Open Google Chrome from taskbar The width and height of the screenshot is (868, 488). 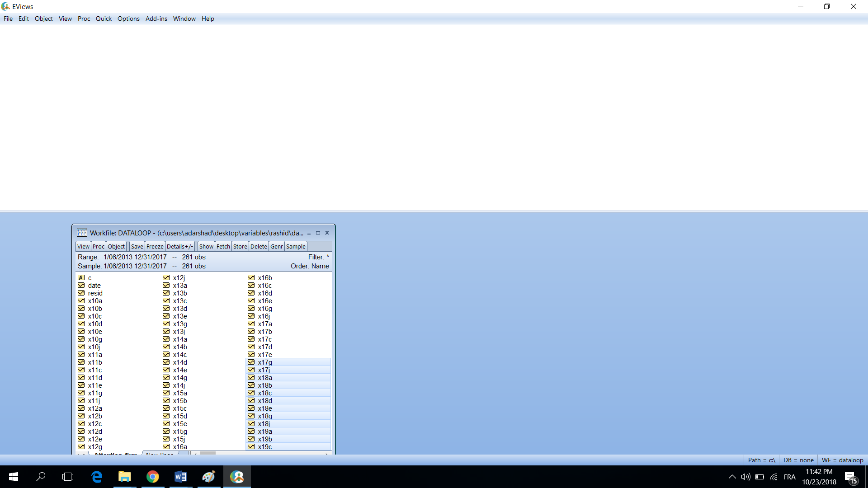point(152,477)
